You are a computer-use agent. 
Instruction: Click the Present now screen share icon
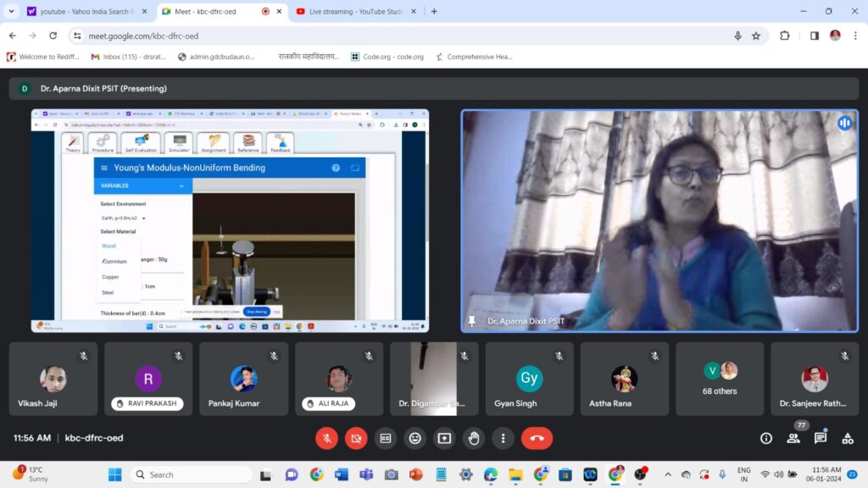[x=444, y=438]
